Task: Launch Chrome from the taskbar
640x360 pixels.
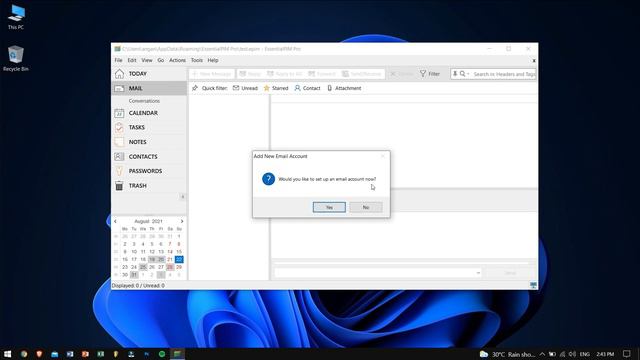Action: pyautogui.click(x=24, y=354)
